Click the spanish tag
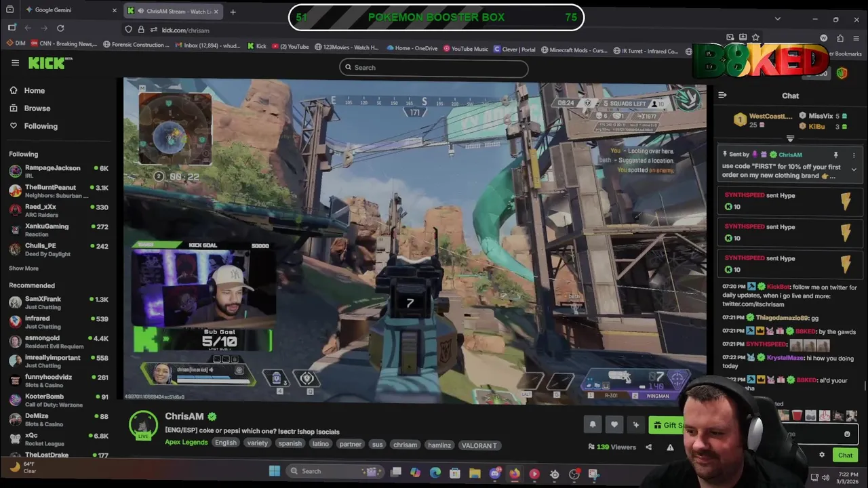This screenshot has width=868, height=488. [x=290, y=443]
